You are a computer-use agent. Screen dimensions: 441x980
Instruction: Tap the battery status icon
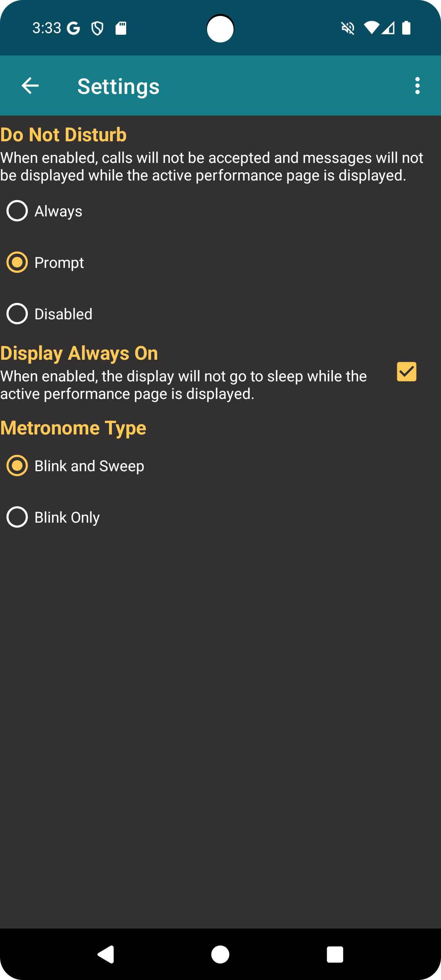pos(406,28)
